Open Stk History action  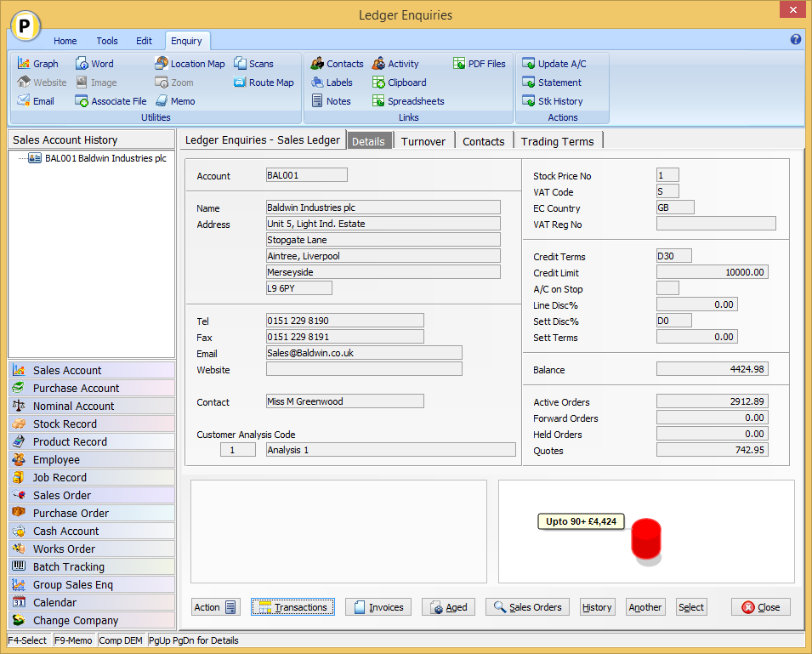pyautogui.click(x=553, y=101)
